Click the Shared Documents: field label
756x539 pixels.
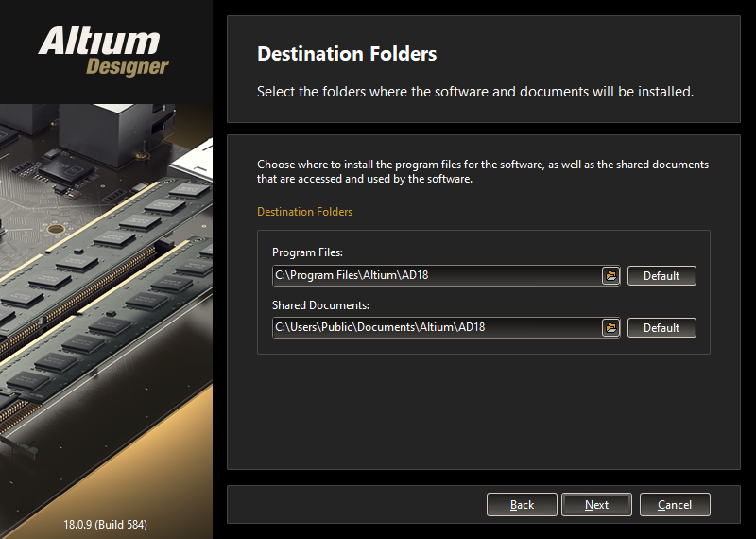pos(320,305)
